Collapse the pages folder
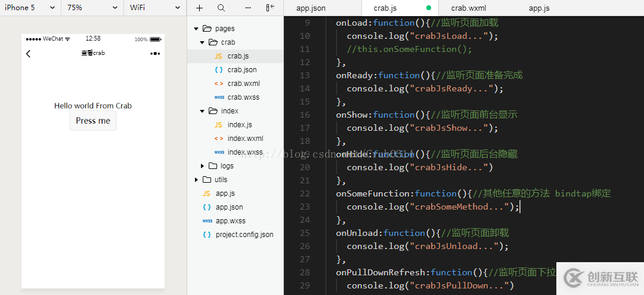 pyautogui.click(x=196, y=29)
